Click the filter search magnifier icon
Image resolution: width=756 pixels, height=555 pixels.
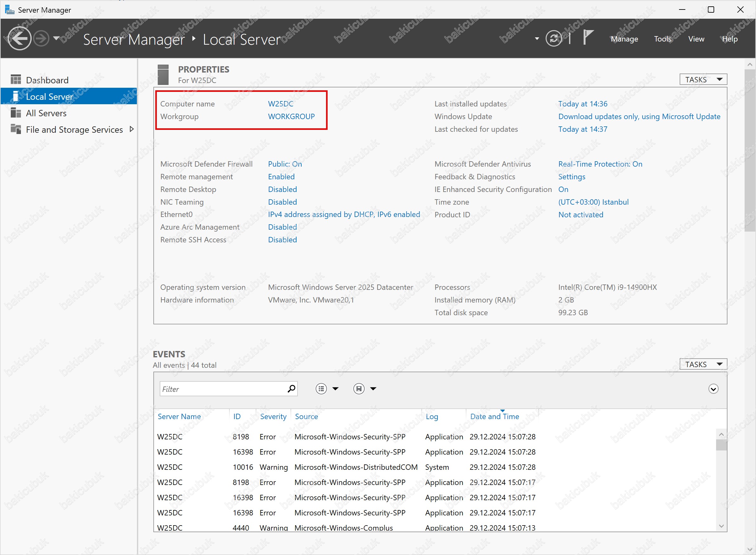click(291, 389)
